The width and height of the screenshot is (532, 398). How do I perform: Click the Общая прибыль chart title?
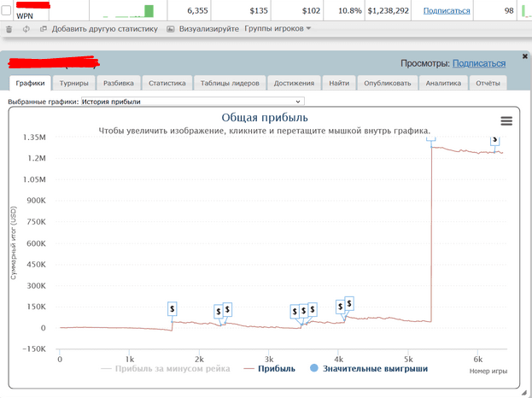[x=265, y=117]
